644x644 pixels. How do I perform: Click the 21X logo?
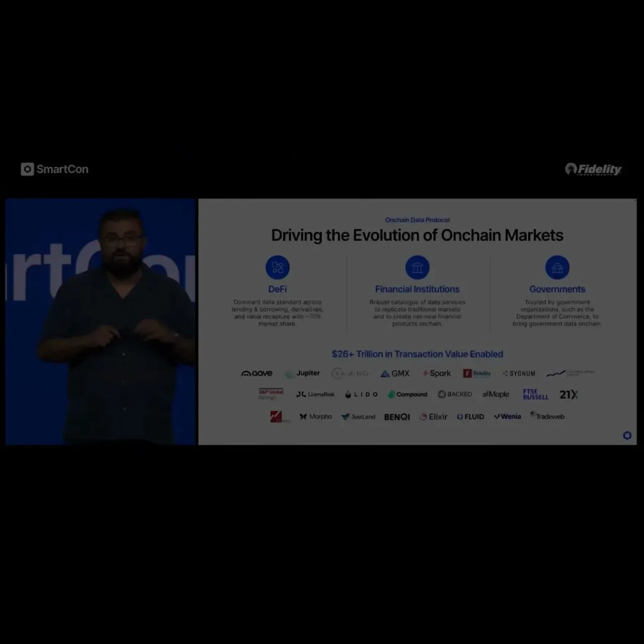(569, 394)
